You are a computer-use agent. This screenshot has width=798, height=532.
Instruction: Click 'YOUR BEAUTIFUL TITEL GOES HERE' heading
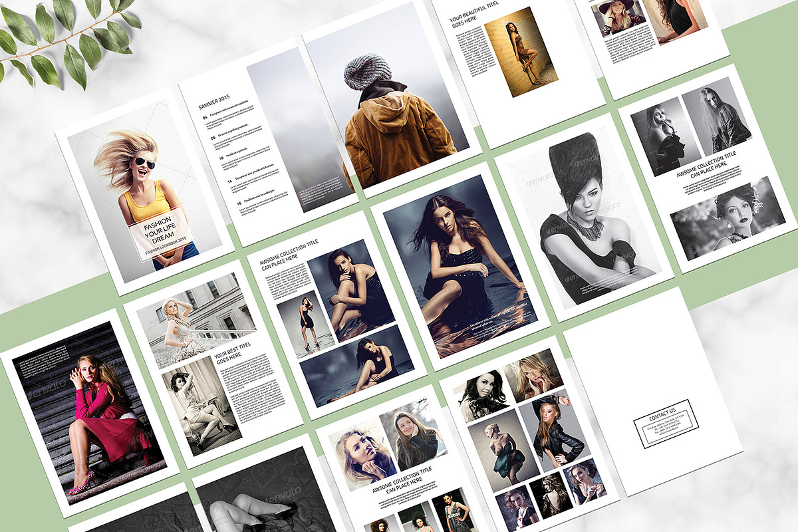pyautogui.click(x=475, y=15)
